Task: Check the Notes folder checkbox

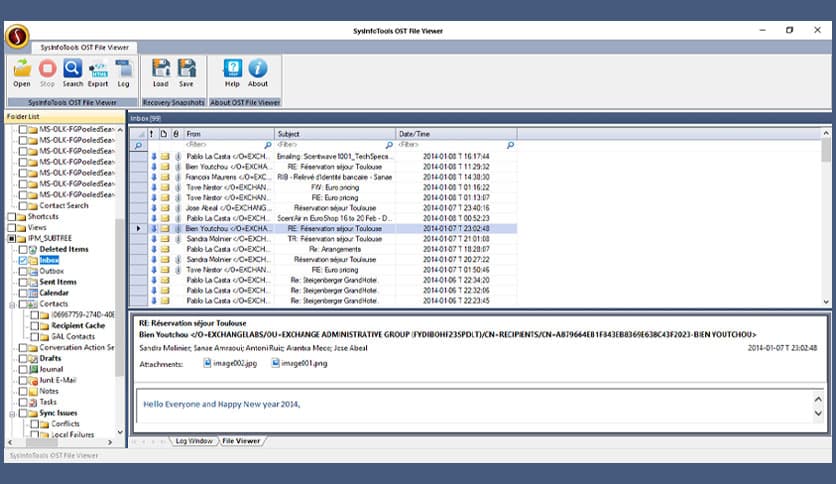Action: point(23,391)
